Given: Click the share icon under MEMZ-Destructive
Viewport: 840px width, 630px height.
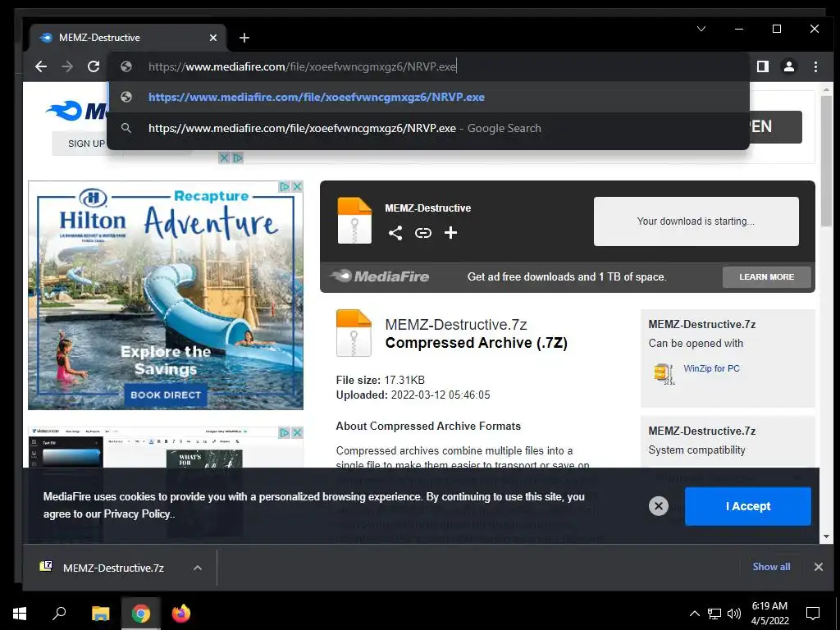Looking at the screenshot, I should click(395, 232).
